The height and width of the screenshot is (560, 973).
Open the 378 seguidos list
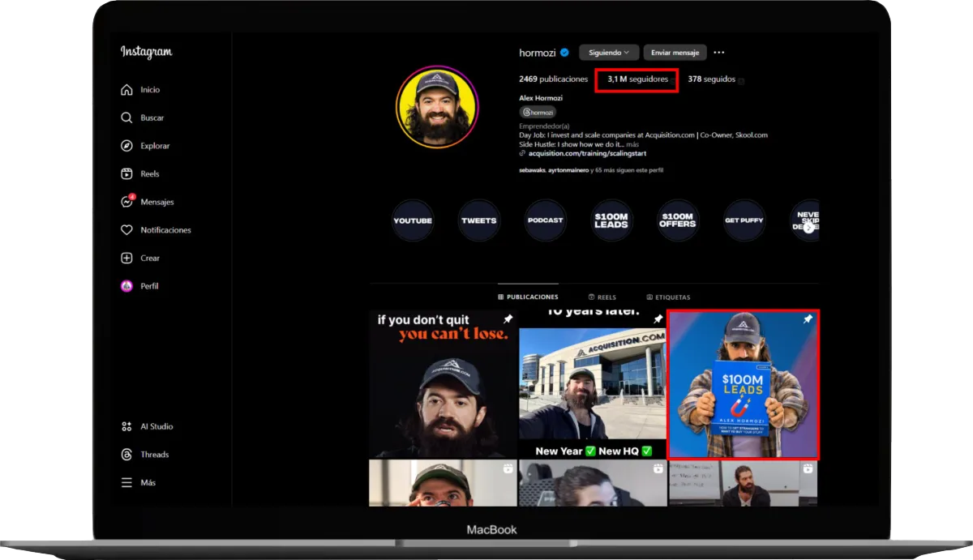[712, 79]
